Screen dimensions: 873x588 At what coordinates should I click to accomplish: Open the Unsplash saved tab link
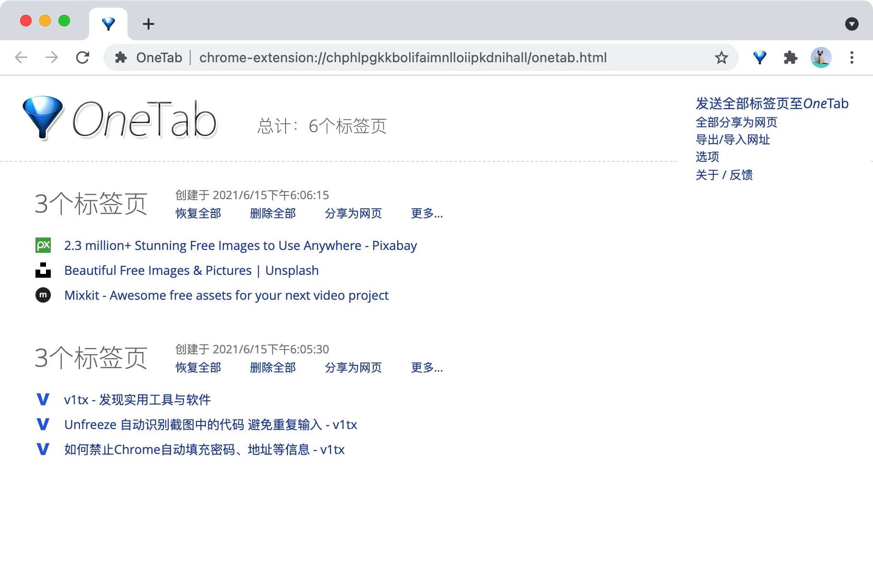191,271
